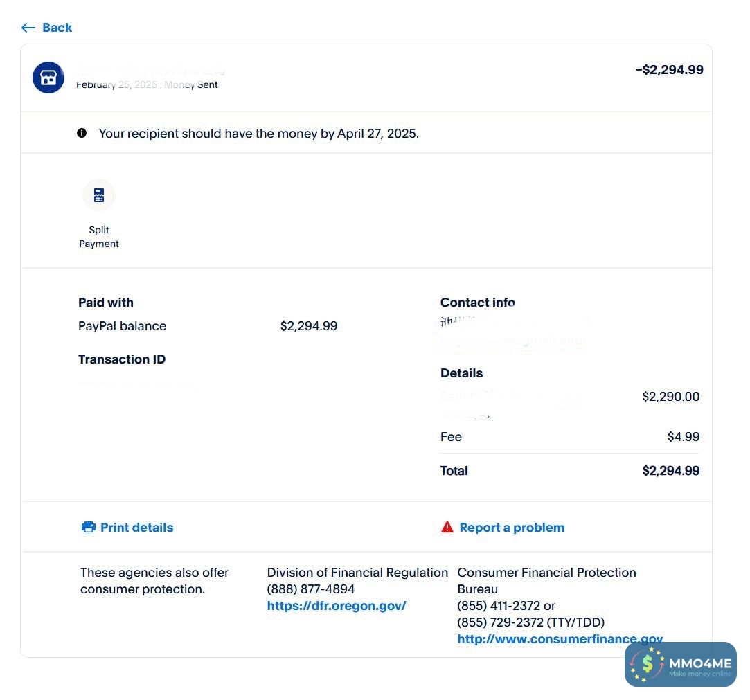This screenshot has width=750, height=700.
Task: Click the merchant storefront icon
Action: coord(48,78)
